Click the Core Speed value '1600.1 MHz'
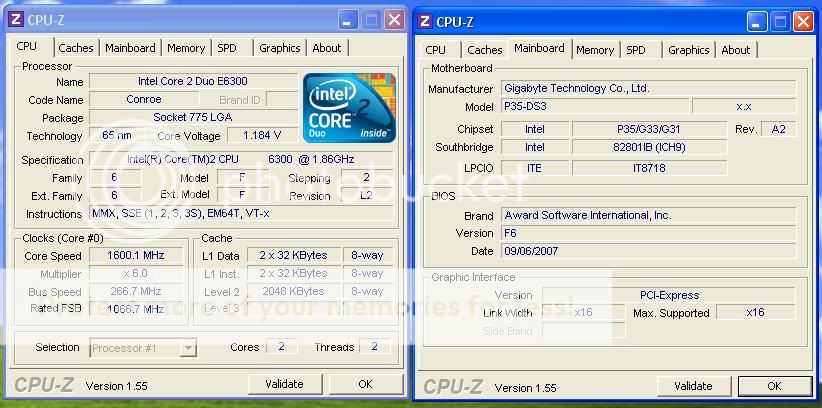The width and height of the screenshot is (822, 408). click(x=136, y=256)
